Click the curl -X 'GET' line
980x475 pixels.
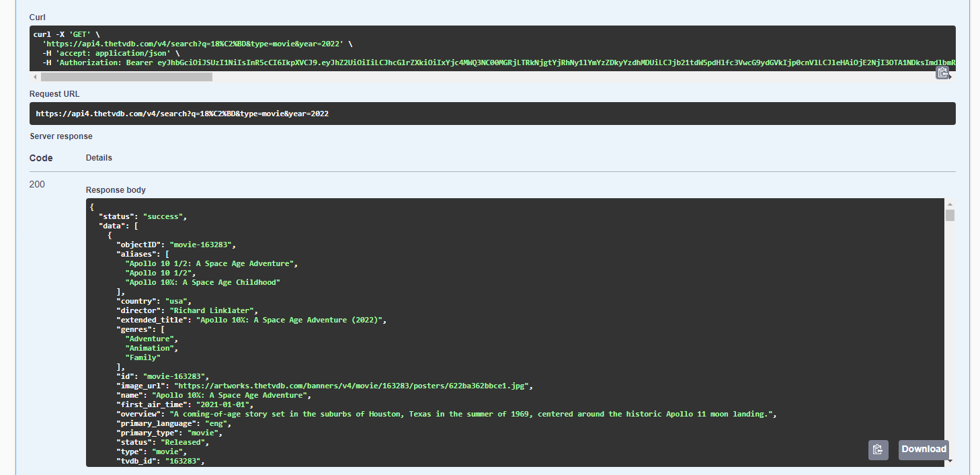(x=67, y=34)
